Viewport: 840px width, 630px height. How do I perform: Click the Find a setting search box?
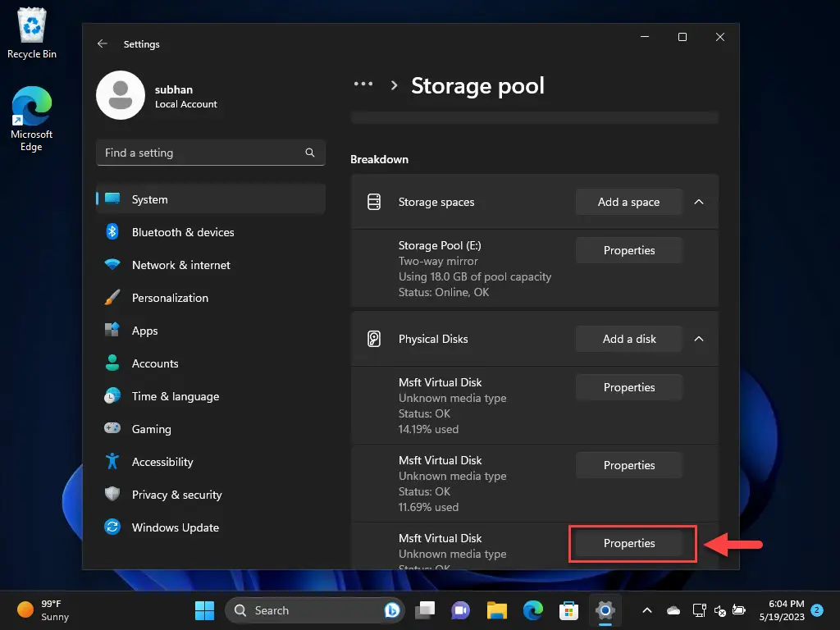pyautogui.click(x=201, y=153)
